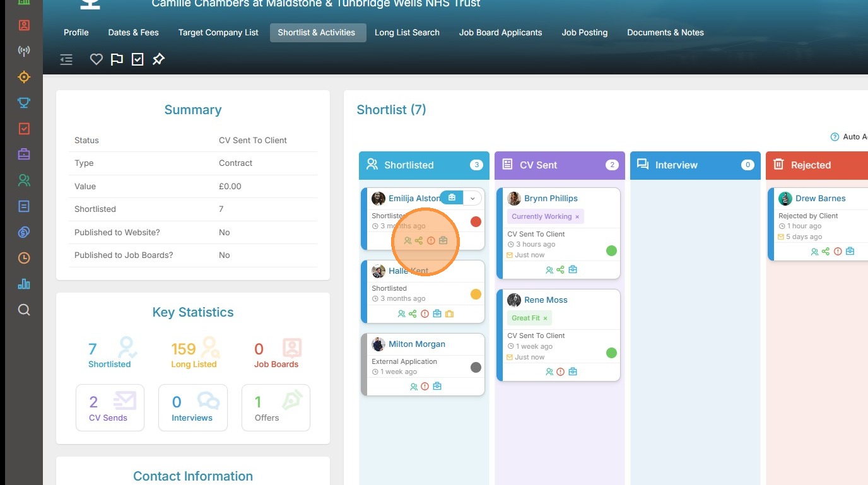
Task: Click the Shortlisted column header
Action: 424,165
